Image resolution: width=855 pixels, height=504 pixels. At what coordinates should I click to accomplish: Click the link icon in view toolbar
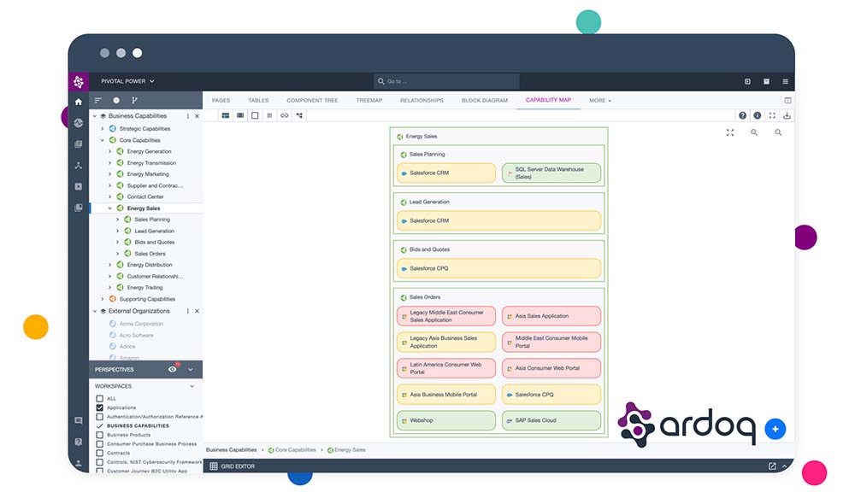click(x=284, y=115)
